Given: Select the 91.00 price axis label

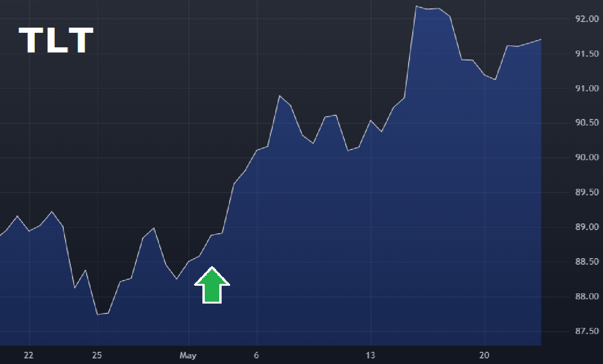Looking at the screenshot, I should 587,89.
